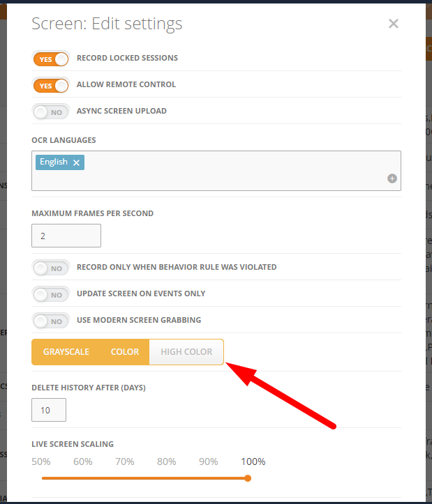
Task: Disable Allow Remote Control switch
Action: coord(51,86)
